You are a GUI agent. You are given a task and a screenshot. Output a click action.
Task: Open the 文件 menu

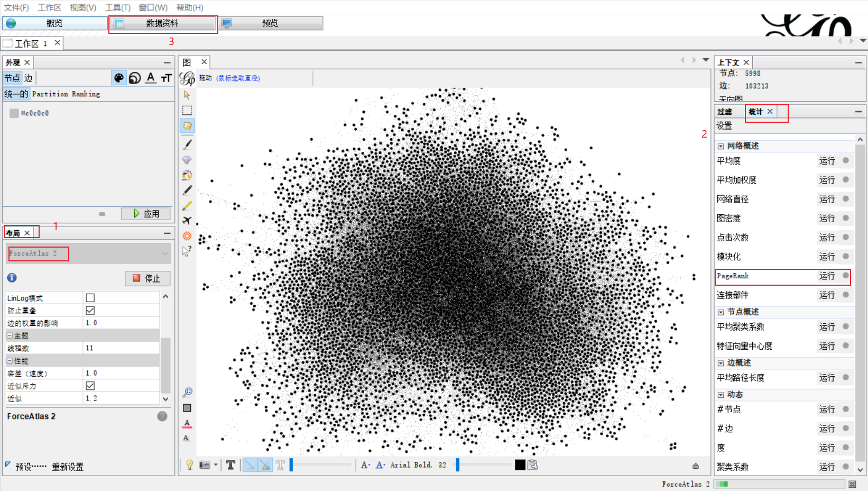coord(16,7)
